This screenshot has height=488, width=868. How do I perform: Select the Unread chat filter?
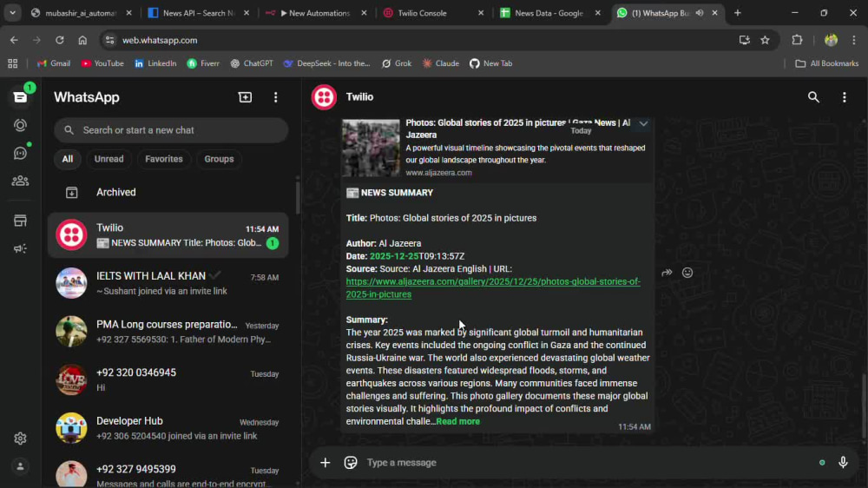(x=109, y=159)
